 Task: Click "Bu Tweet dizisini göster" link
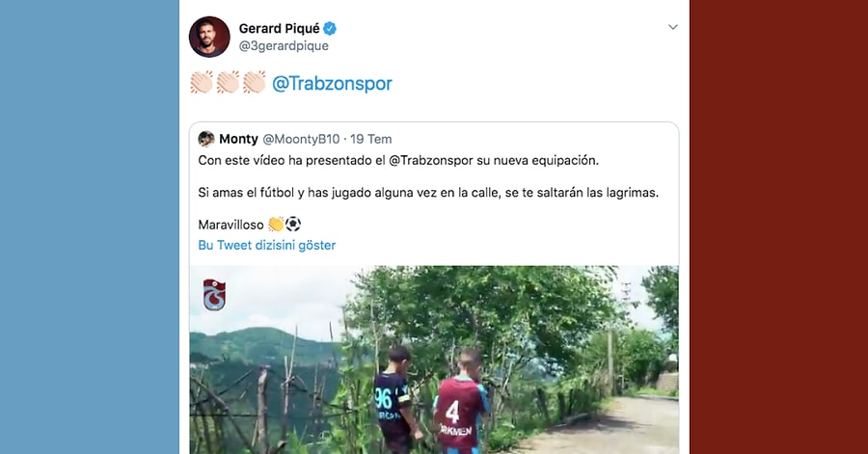coord(267,245)
